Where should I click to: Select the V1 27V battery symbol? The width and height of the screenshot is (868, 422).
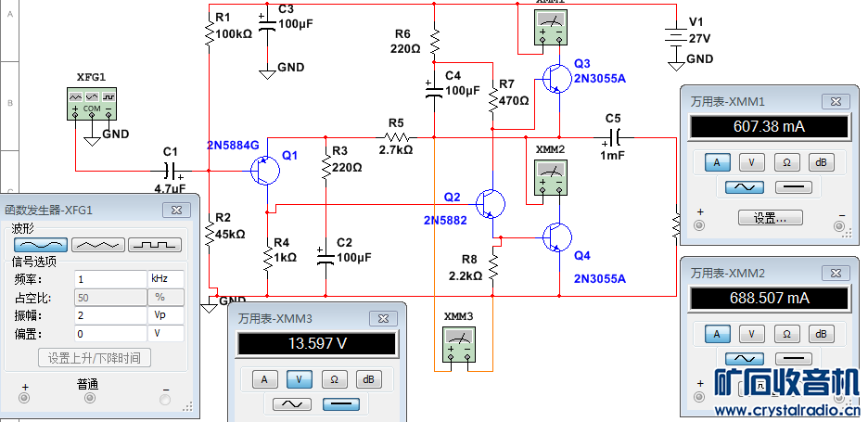(676, 38)
